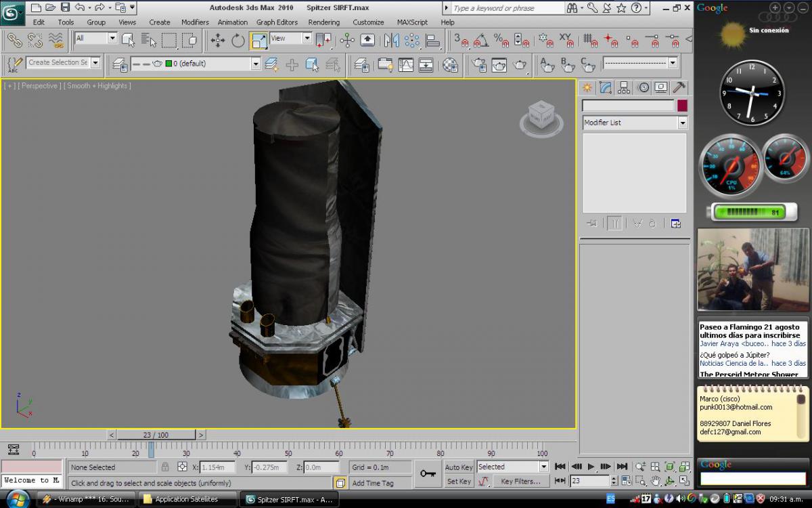
Task: Click the ViewCube in the viewport
Action: point(541,117)
